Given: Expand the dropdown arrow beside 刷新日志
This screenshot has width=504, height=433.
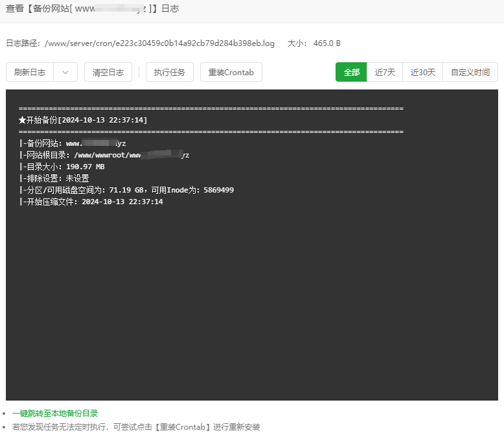Looking at the screenshot, I should tap(65, 73).
